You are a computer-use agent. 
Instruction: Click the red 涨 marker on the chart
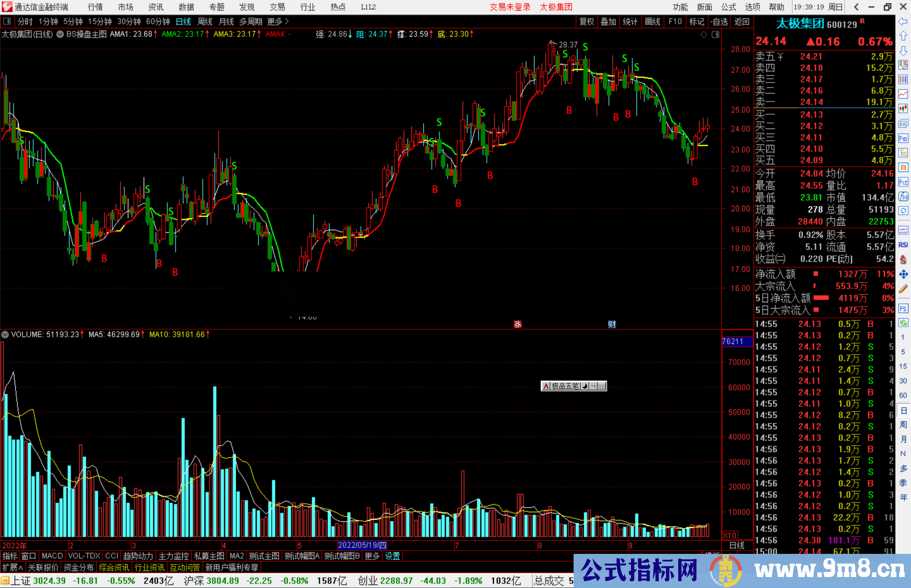pyautogui.click(x=517, y=324)
